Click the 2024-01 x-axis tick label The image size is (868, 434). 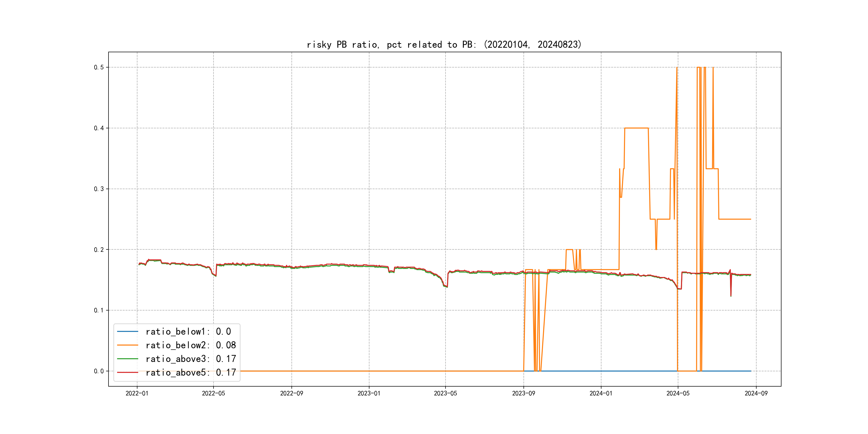pos(601,393)
